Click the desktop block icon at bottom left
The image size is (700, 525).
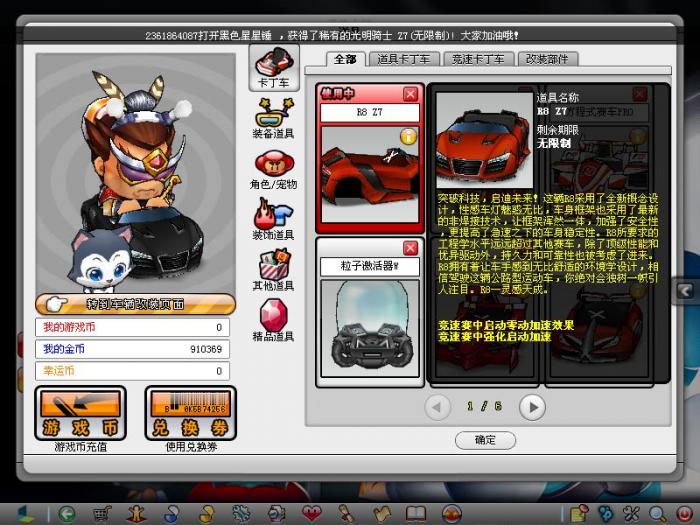click(x=25, y=514)
